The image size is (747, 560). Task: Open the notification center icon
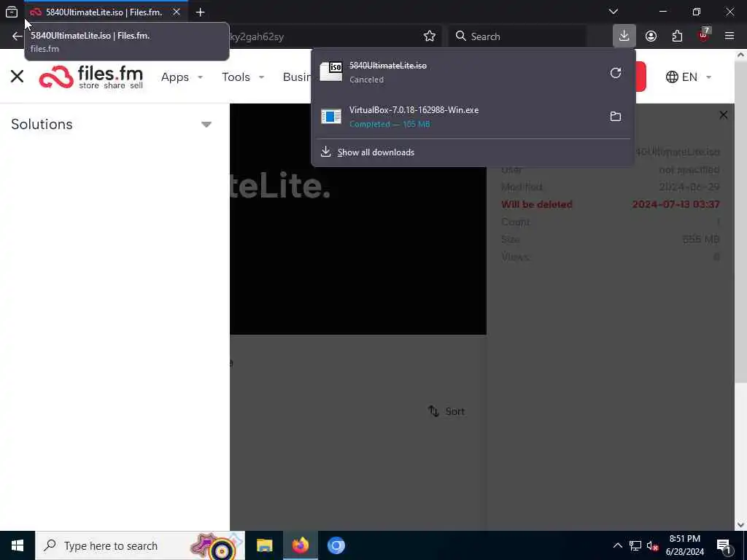[724, 546]
